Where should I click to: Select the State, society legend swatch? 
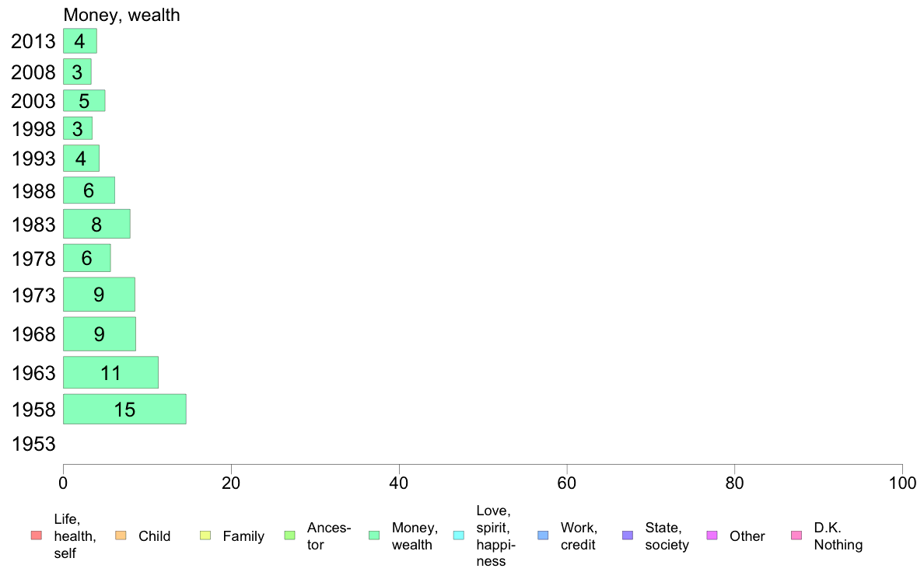coord(628,535)
